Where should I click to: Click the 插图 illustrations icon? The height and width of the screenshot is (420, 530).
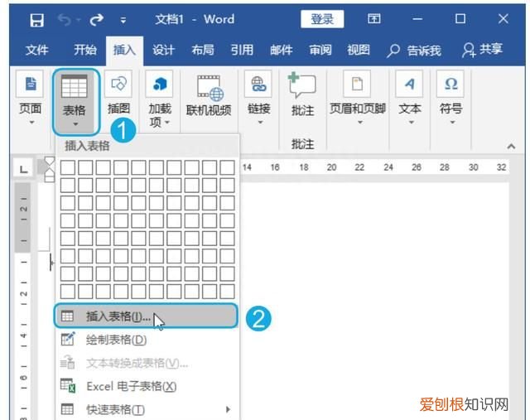[x=118, y=84]
